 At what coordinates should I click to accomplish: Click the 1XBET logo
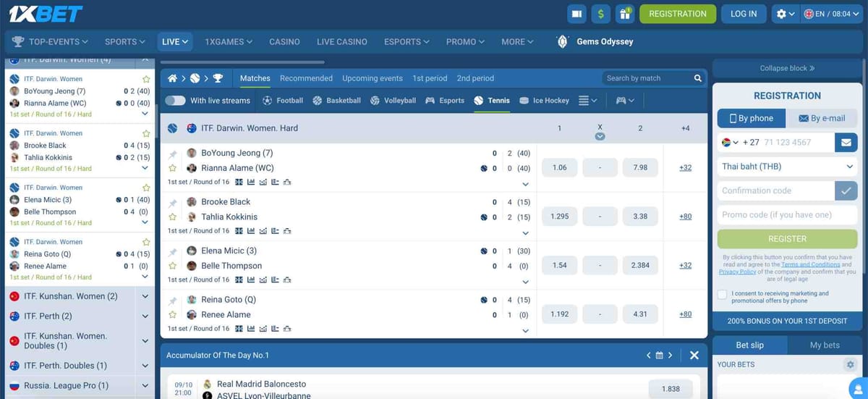pyautogui.click(x=45, y=14)
